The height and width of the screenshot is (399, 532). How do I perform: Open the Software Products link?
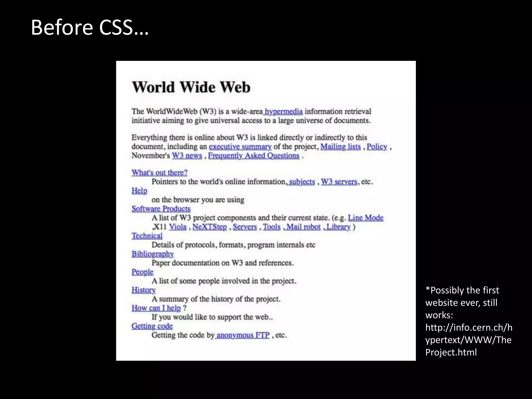[161, 209]
